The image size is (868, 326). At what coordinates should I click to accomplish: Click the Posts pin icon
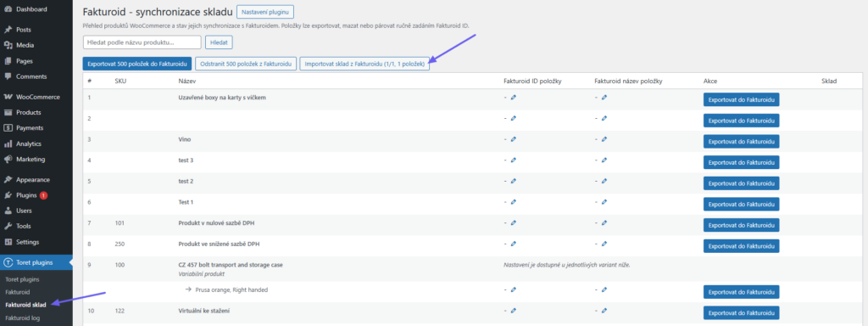click(x=8, y=30)
